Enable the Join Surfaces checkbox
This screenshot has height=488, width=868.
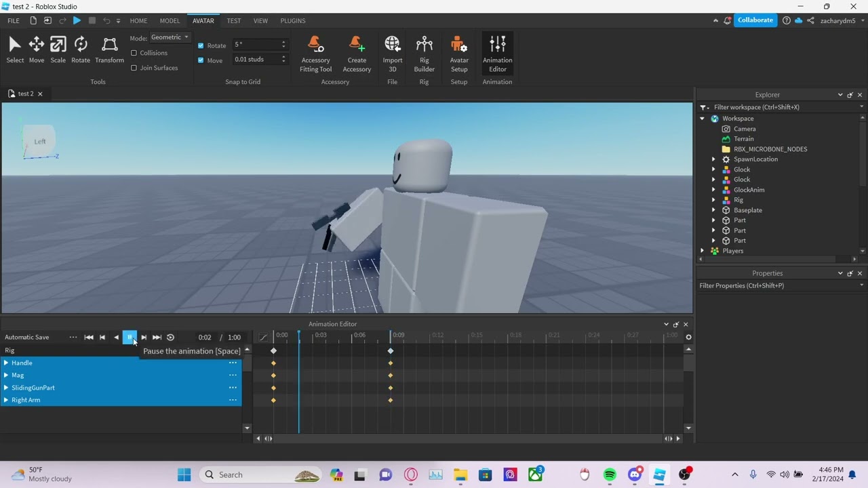click(x=134, y=68)
